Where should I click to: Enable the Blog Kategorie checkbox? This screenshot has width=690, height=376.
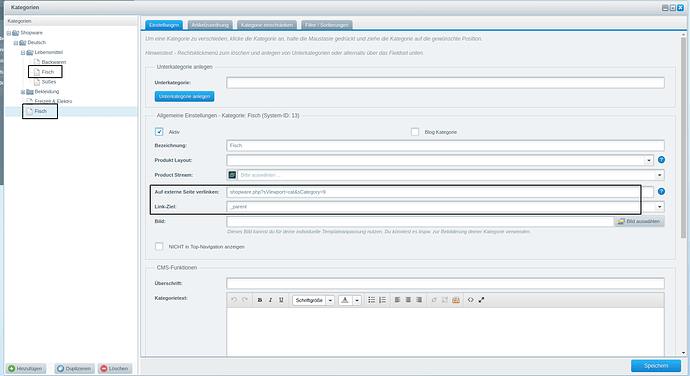point(415,132)
